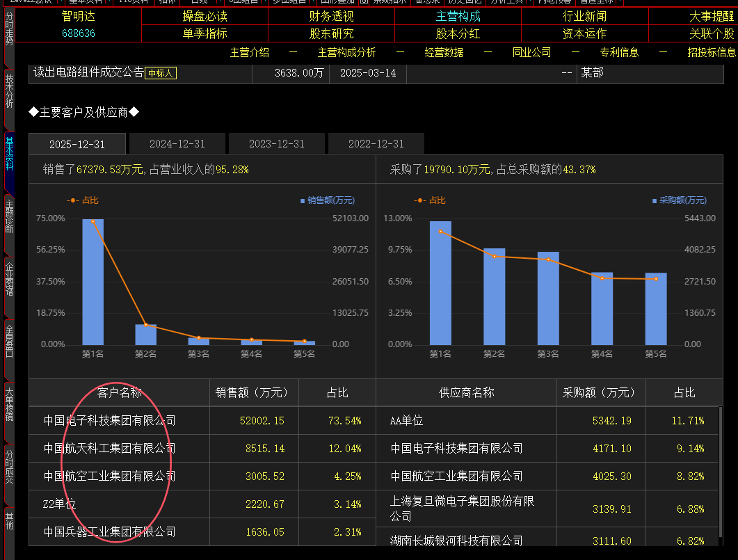The image size is (738, 560).
Task: Open the 财务透视 section
Action: [331, 17]
